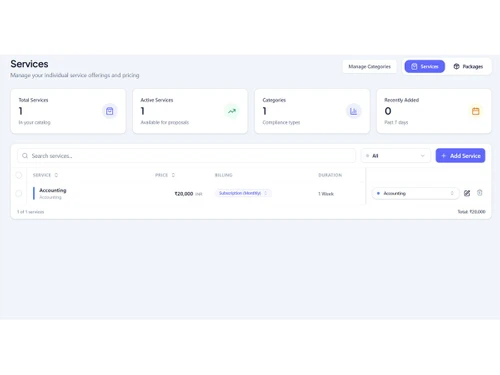The image size is (500, 375).
Task: Click the Add Service button
Action: [460, 156]
